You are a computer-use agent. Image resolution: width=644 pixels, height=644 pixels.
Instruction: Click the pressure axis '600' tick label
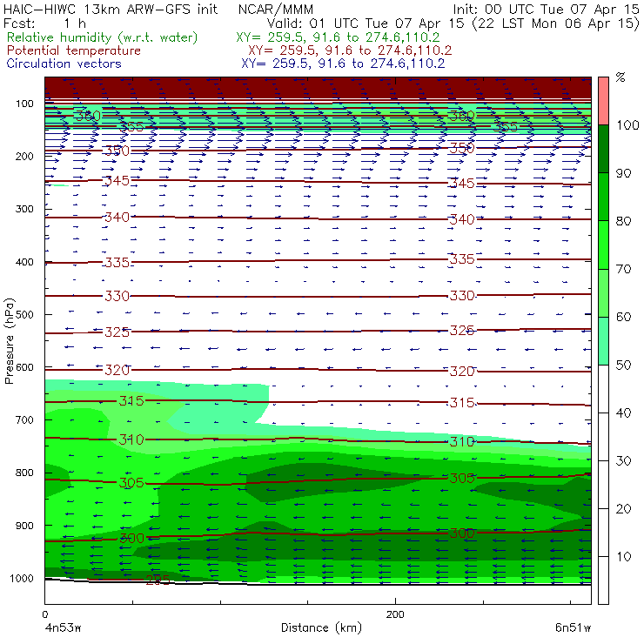point(24,367)
